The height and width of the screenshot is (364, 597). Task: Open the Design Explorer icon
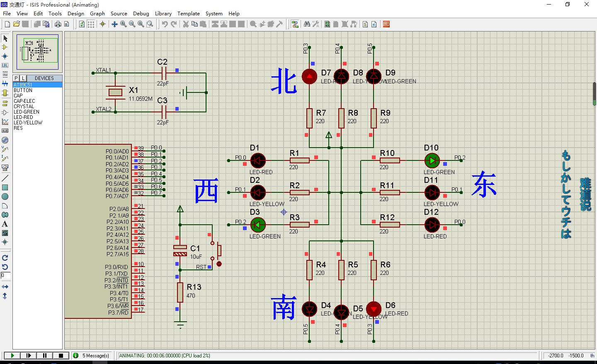tap(328, 24)
